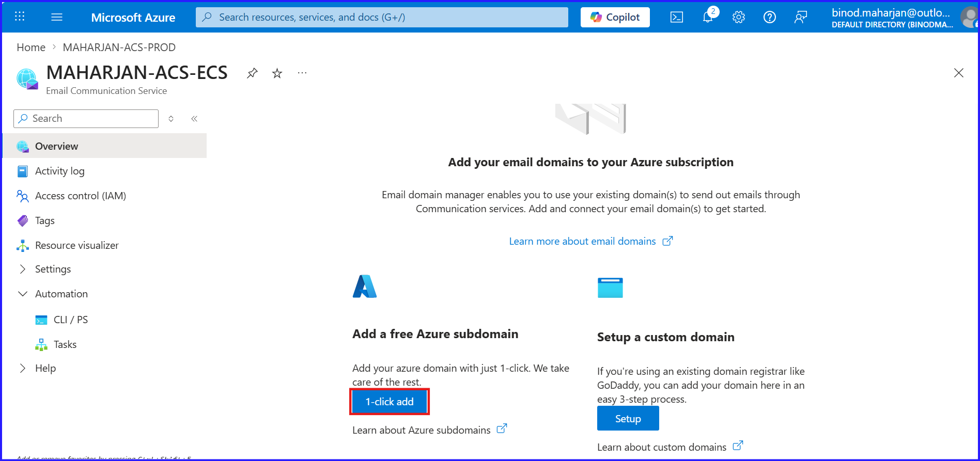Screen dimensions: 980x461
Task: Collapse the left resource menu with double chevron
Action: tap(194, 119)
